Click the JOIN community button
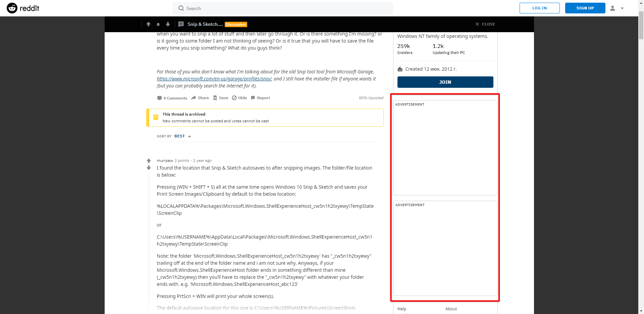The height and width of the screenshot is (314, 644). pos(445,82)
